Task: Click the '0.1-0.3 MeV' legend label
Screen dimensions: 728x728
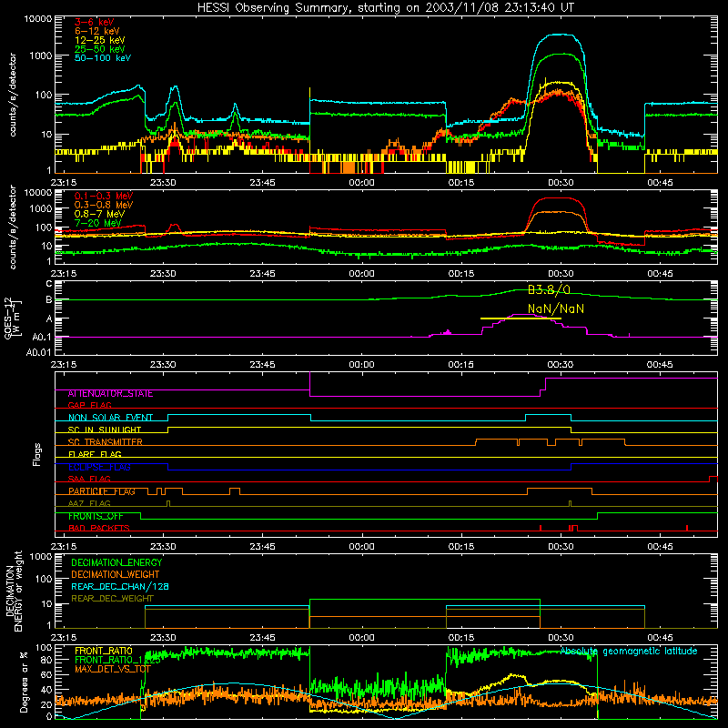Action: [x=104, y=196]
